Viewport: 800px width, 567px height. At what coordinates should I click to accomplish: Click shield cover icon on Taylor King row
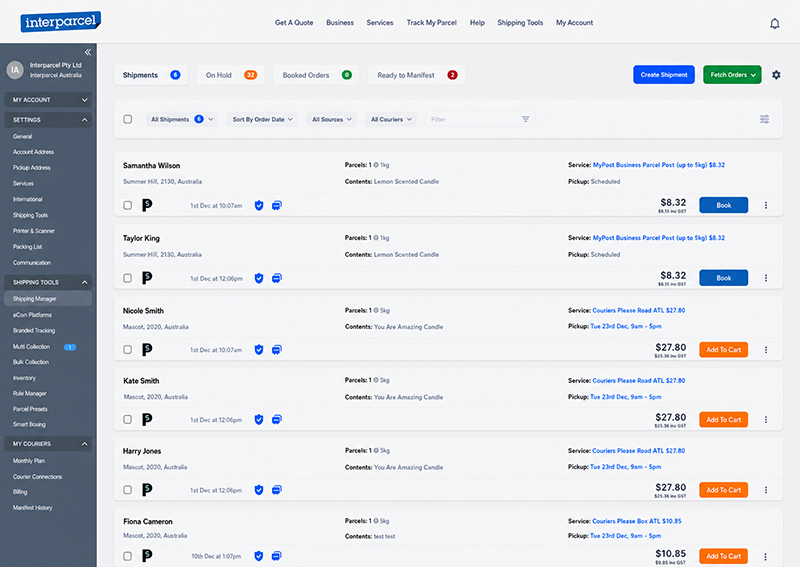pyautogui.click(x=259, y=278)
